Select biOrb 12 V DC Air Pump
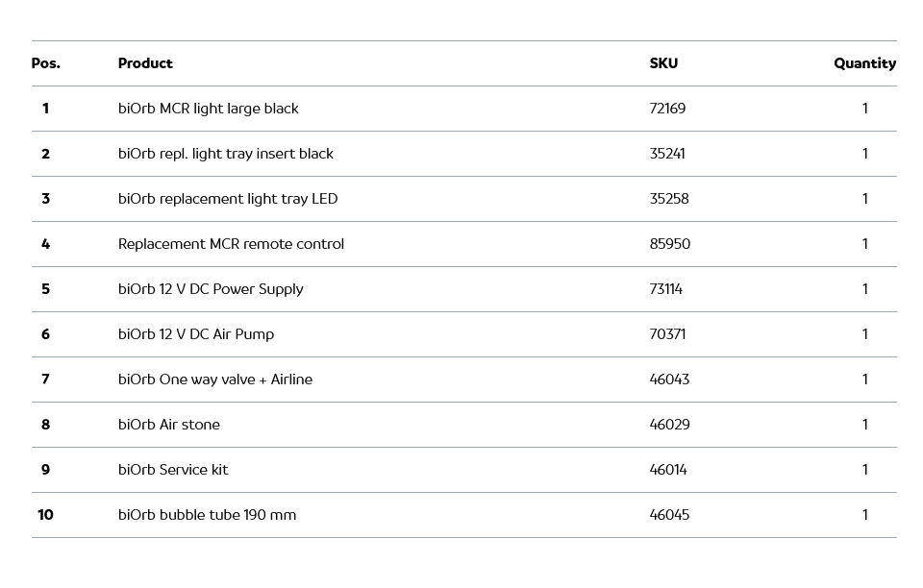The height and width of the screenshot is (588, 923). point(196,334)
